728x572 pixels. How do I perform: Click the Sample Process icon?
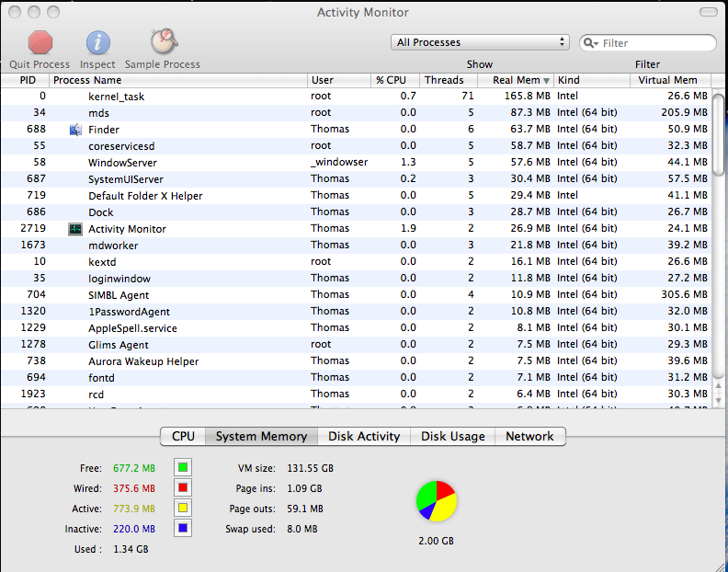click(x=164, y=41)
